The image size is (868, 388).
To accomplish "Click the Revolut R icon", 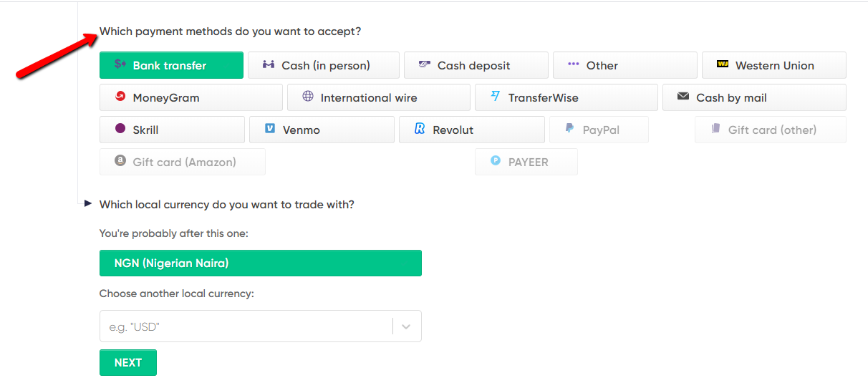I will (420, 129).
